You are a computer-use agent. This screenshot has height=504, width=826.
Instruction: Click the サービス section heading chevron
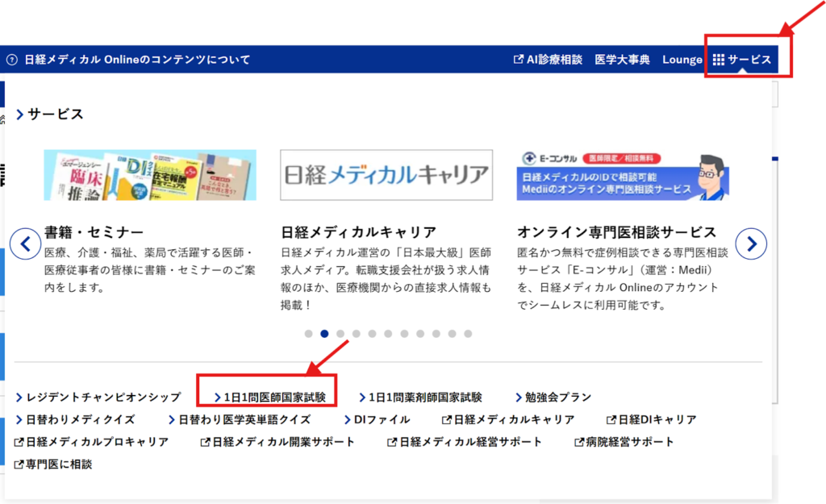tap(20, 115)
